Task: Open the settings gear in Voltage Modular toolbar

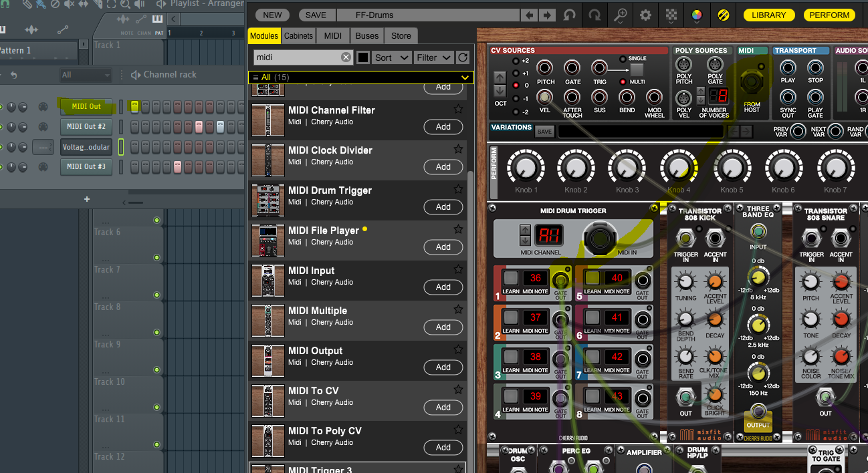Action: coord(645,15)
